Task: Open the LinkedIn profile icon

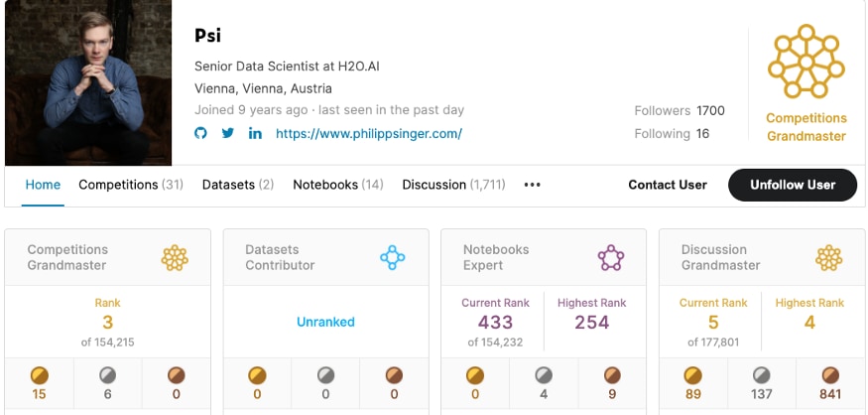Action: tap(255, 133)
